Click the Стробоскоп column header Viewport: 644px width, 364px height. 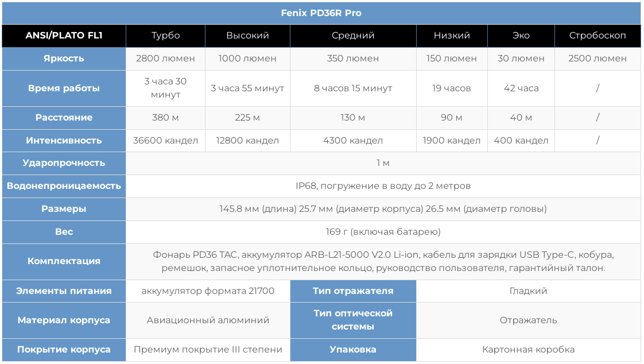coord(597,36)
